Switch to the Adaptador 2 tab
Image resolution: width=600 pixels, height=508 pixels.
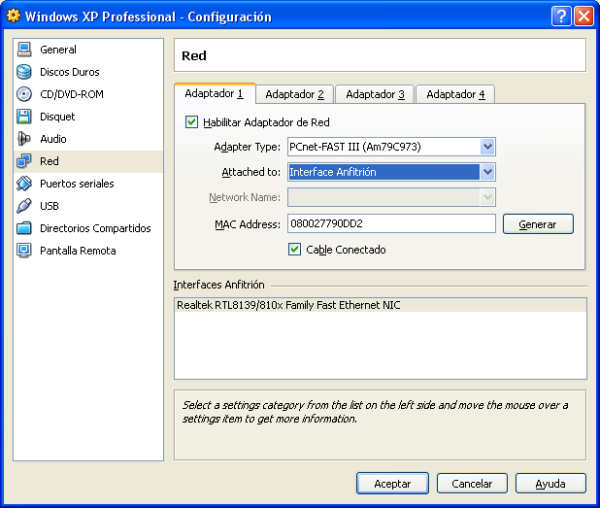point(294,94)
